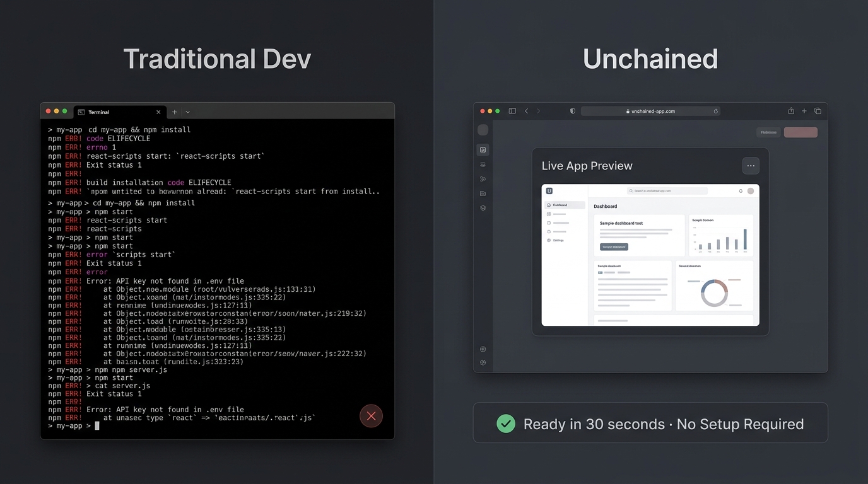Open a new tab in the Terminal window
This screenshot has width=868, height=484.
pyautogui.click(x=175, y=112)
